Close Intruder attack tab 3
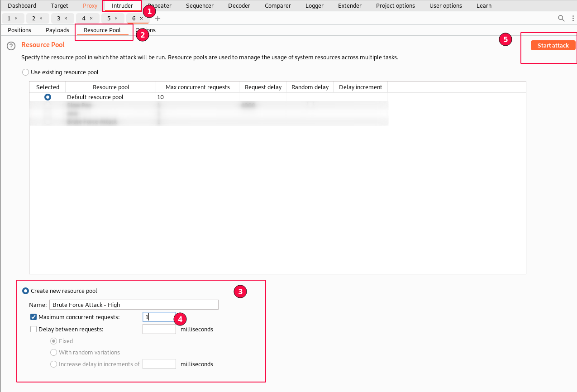 click(66, 18)
